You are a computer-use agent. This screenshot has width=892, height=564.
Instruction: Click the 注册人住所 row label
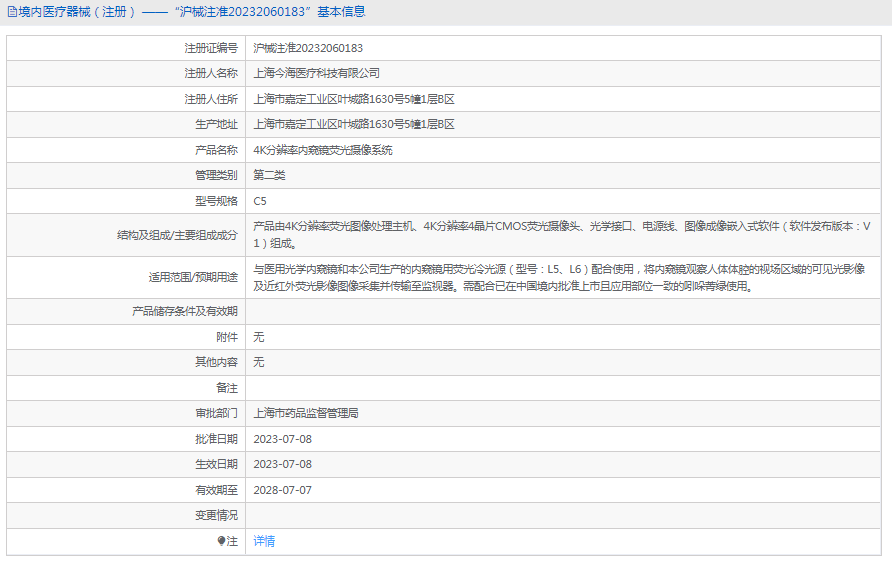(211, 99)
